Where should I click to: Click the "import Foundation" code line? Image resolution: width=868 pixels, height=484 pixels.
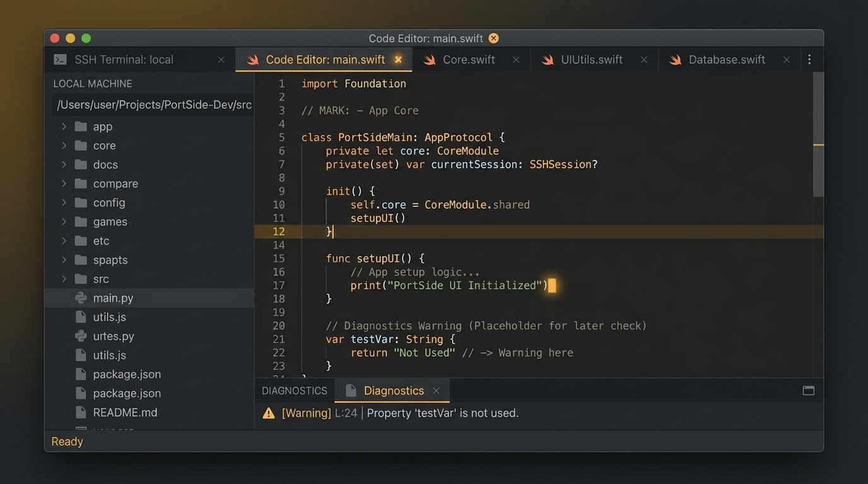[354, 84]
